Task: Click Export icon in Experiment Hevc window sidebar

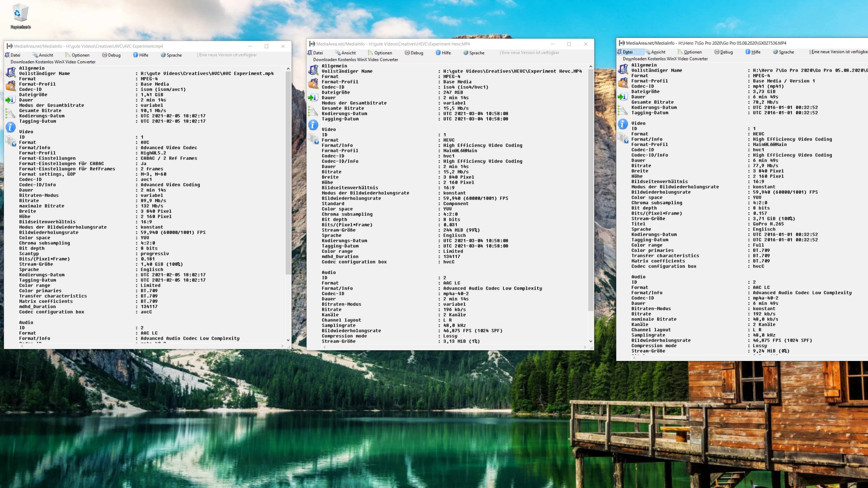Action: click(x=313, y=98)
